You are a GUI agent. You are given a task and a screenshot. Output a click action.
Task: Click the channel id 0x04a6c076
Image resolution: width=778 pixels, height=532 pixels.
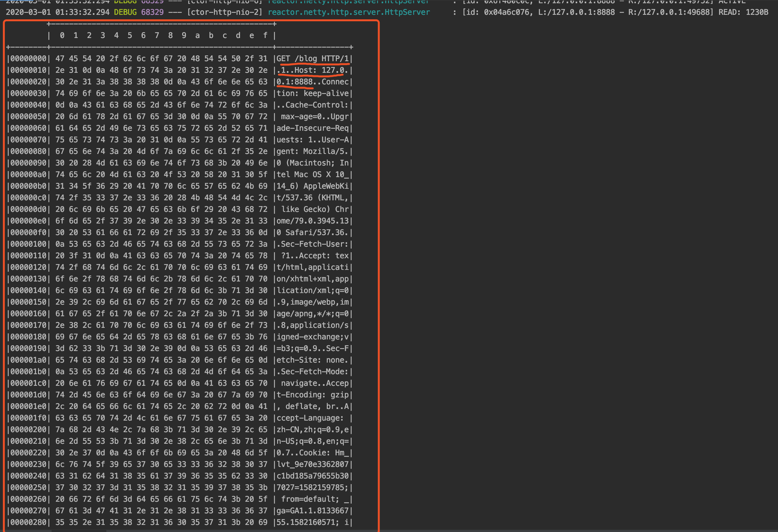pyautogui.click(x=507, y=12)
